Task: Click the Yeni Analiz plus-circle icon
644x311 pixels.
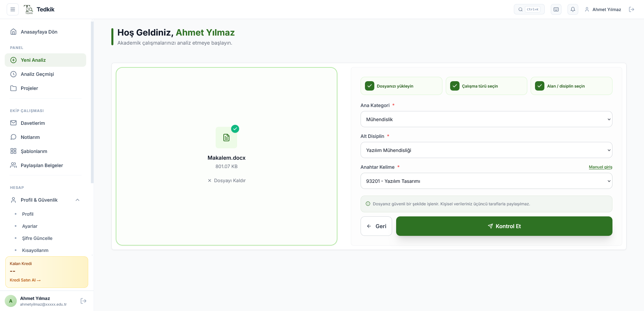Action: point(13,60)
